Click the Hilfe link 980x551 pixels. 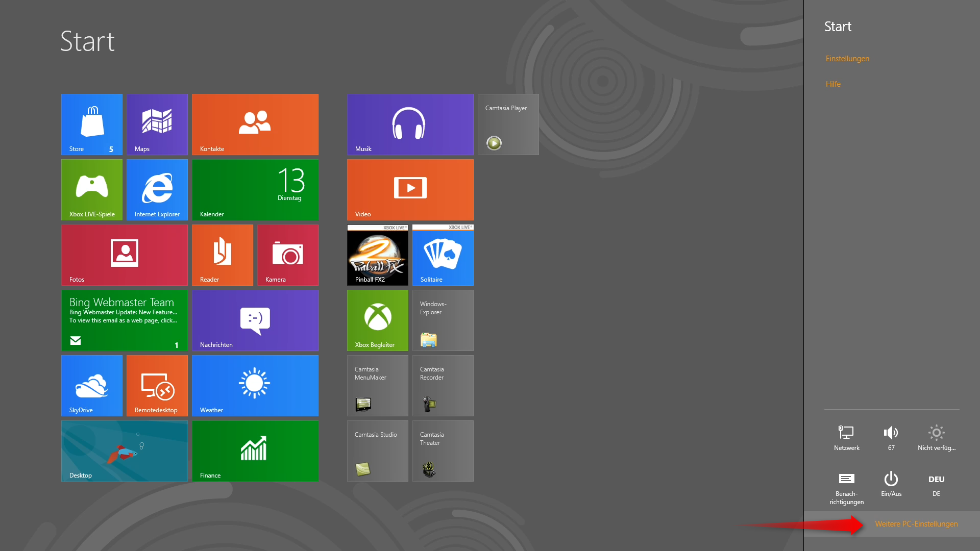833,84
